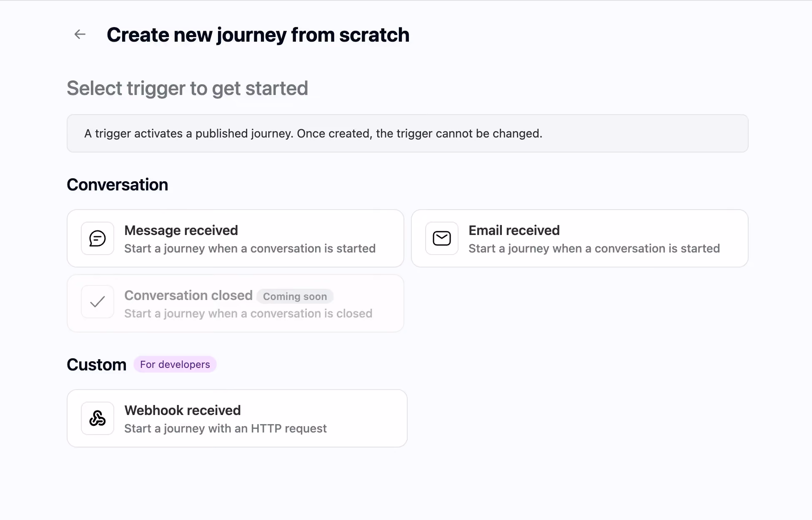812x520 pixels.
Task: Click the Coming soon badge
Action: 295,296
